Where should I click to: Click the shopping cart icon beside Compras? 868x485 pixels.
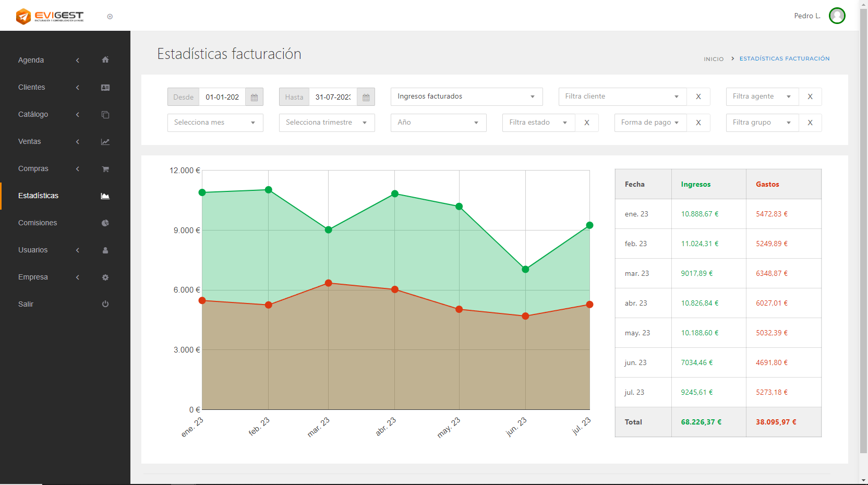[105, 169]
